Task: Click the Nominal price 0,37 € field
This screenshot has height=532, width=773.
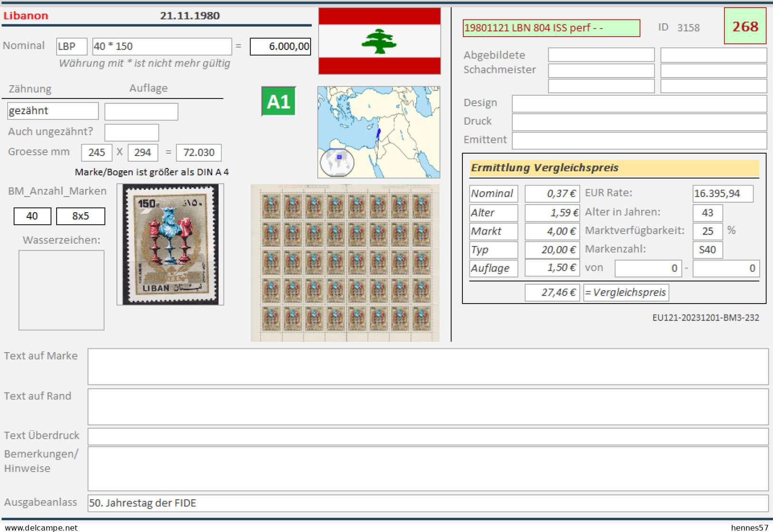Action: coord(552,194)
